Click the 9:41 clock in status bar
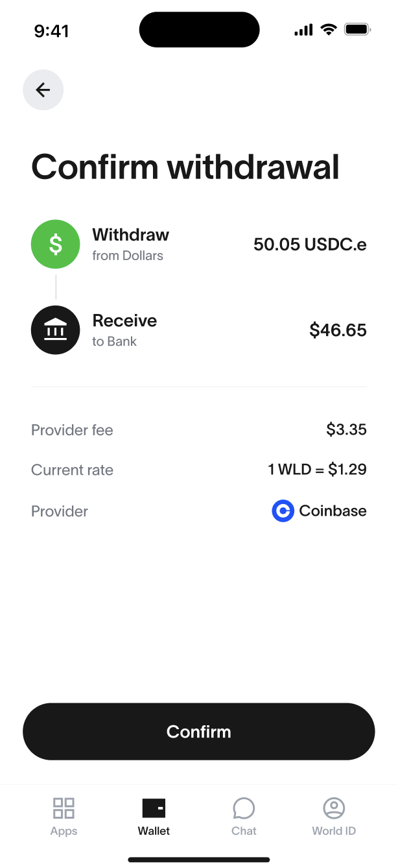Viewport: 398px width, 868px height. pyautogui.click(x=51, y=30)
